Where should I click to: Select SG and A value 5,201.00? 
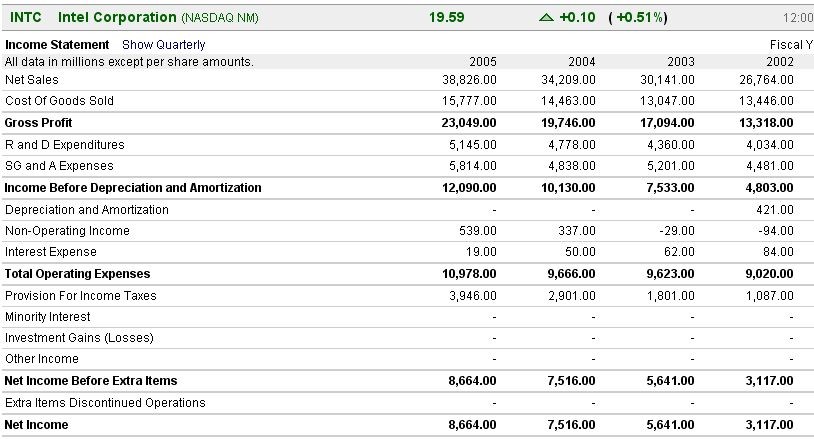click(671, 166)
